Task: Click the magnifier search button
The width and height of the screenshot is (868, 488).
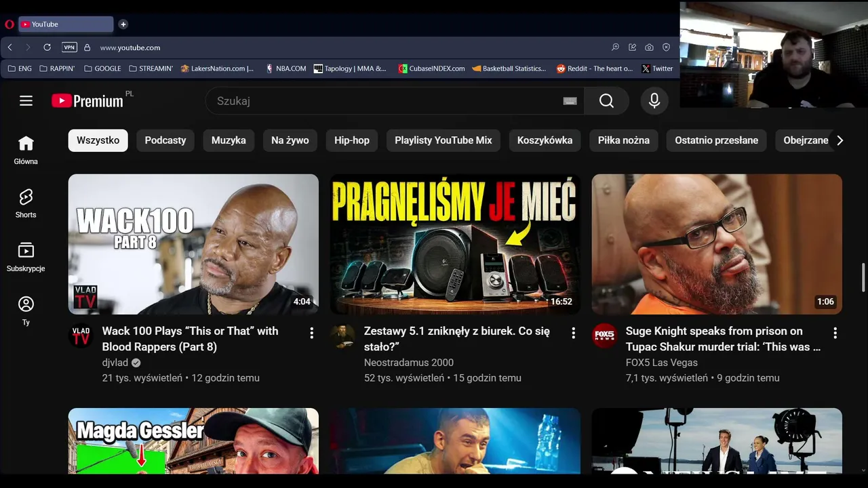Action: coord(606,101)
